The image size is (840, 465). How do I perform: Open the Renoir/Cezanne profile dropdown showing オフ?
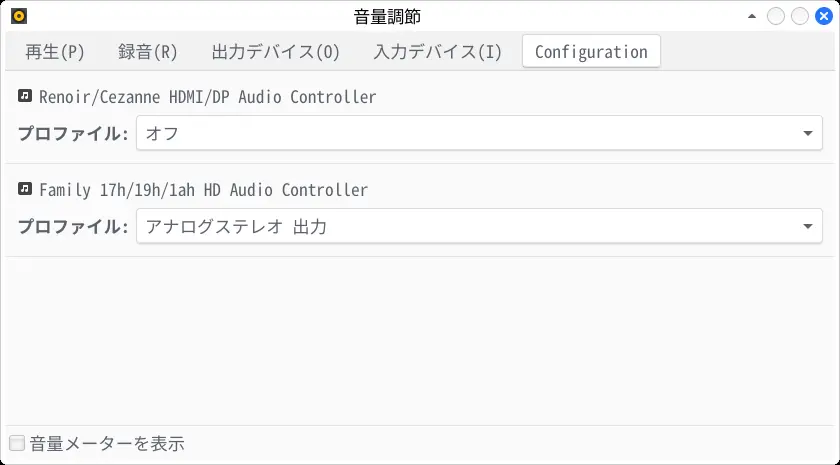pyautogui.click(x=479, y=133)
